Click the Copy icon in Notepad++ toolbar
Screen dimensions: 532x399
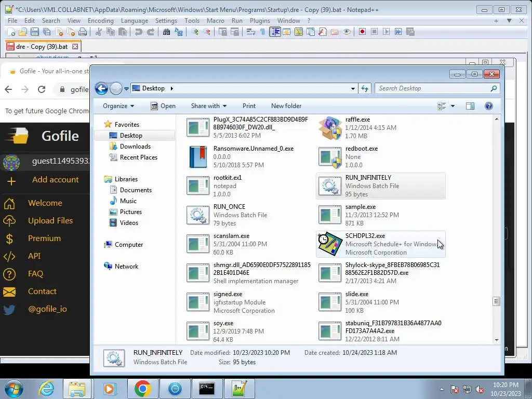pos(111,32)
